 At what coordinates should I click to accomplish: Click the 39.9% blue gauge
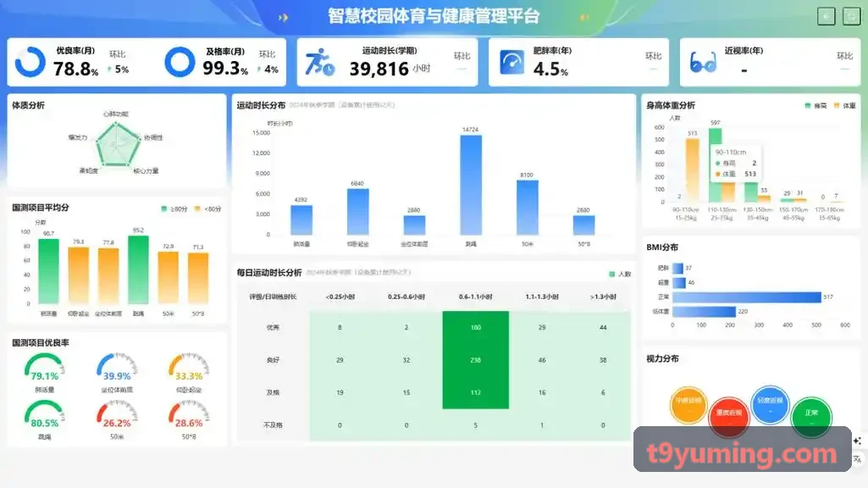(117, 367)
